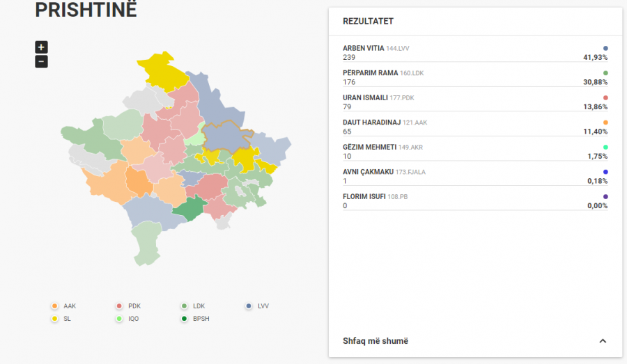Click the vote count 176

(x=349, y=82)
